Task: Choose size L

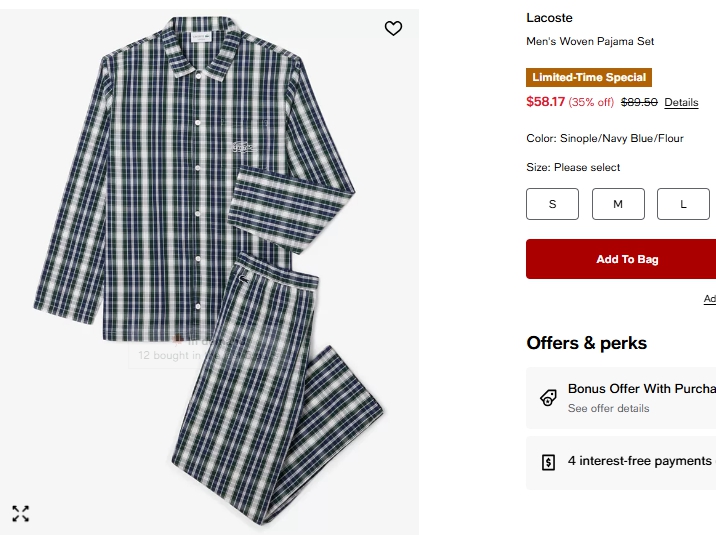Action: (x=683, y=204)
